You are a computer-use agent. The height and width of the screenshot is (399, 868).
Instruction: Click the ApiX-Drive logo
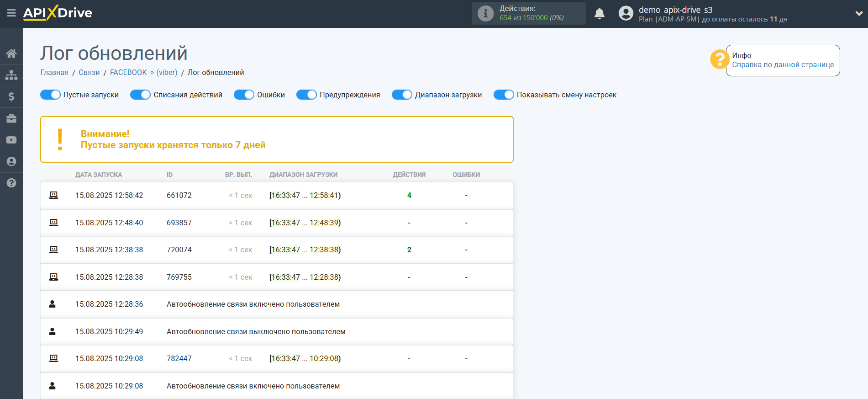(x=58, y=13)
